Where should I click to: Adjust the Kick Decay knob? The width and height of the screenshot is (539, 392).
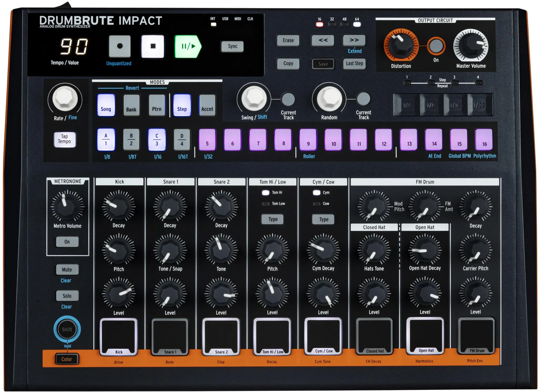118,206
